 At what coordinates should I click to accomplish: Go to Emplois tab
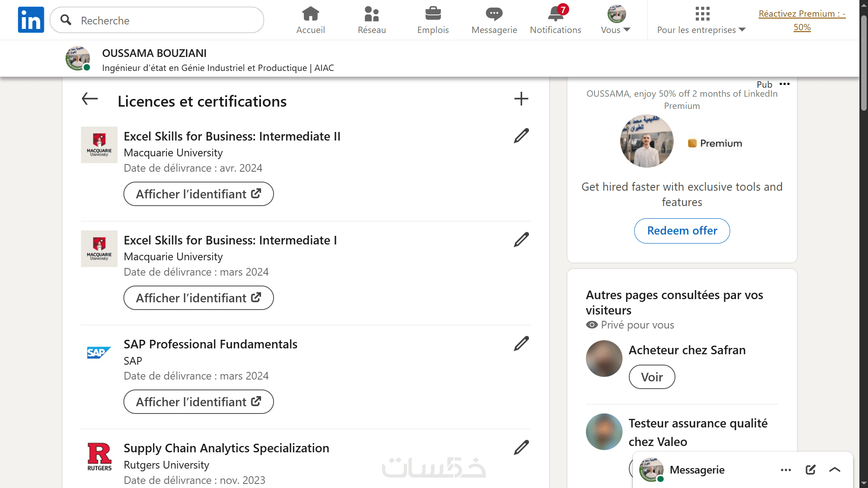pos(433,20)
